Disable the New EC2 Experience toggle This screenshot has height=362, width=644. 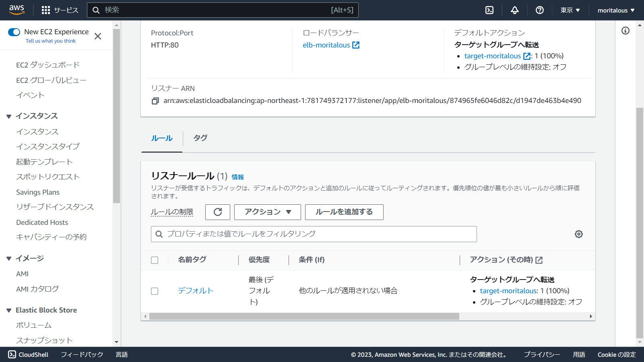pyautogui.click(x=14, y=32)
